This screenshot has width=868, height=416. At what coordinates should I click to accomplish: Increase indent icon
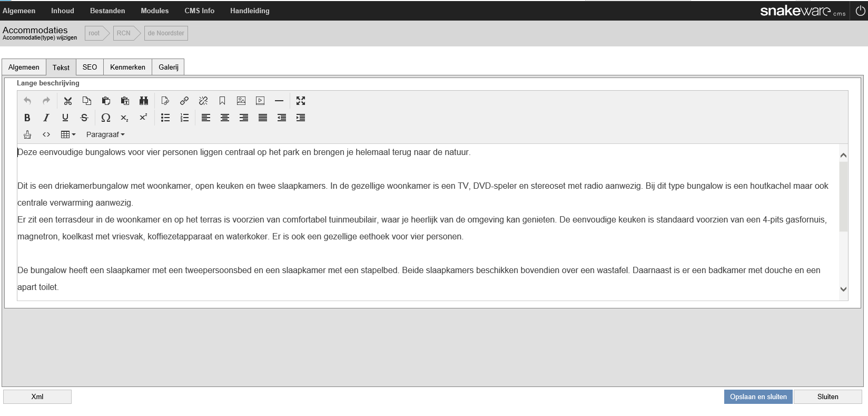pos(301,118)
